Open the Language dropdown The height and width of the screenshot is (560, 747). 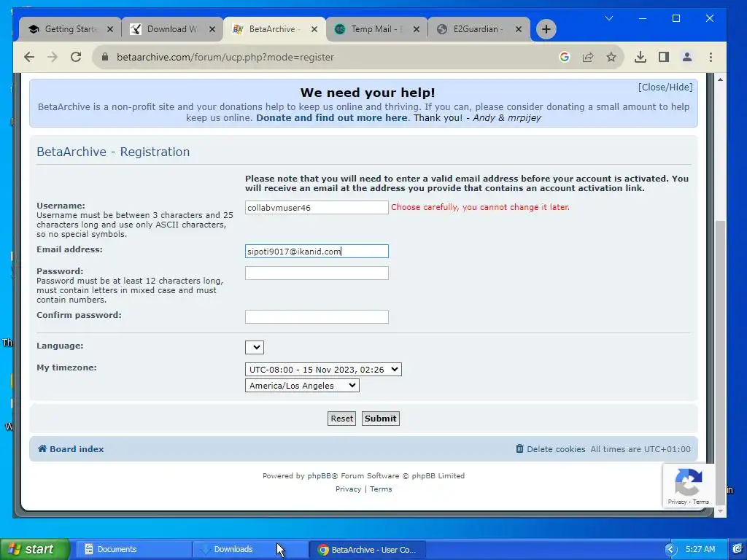(255, 347)
